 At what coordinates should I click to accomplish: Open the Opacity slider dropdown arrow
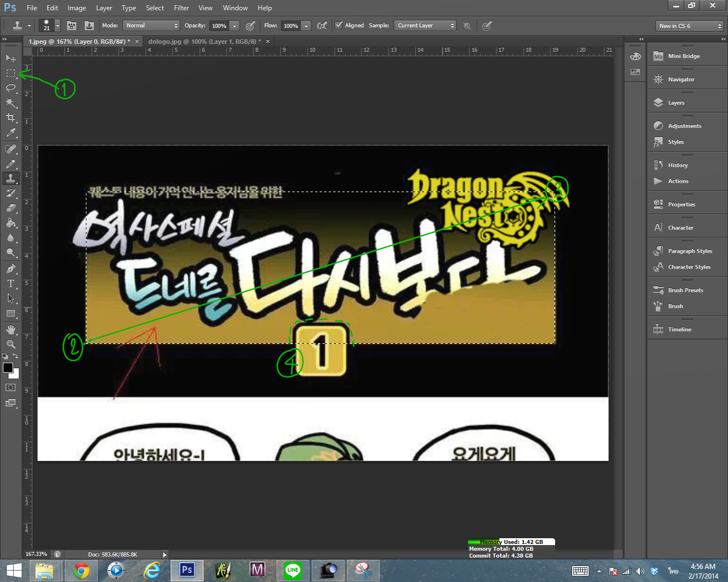click(234, 26)
